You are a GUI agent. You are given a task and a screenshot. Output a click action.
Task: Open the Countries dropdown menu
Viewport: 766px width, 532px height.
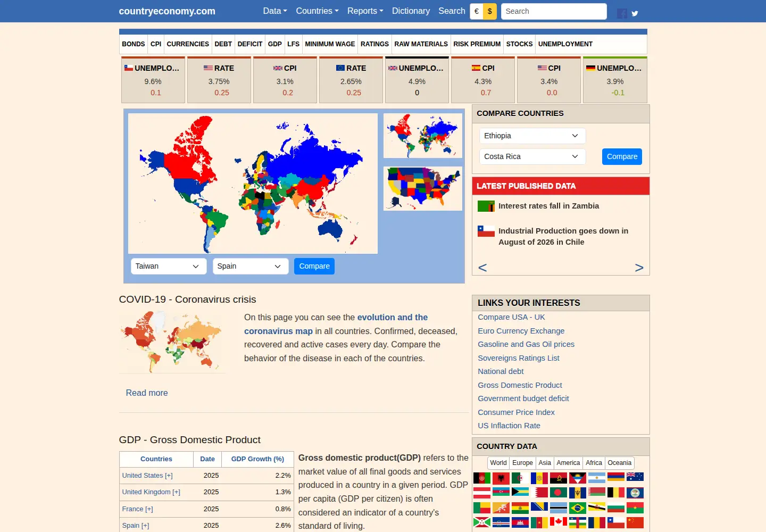[x=317, y=11]
